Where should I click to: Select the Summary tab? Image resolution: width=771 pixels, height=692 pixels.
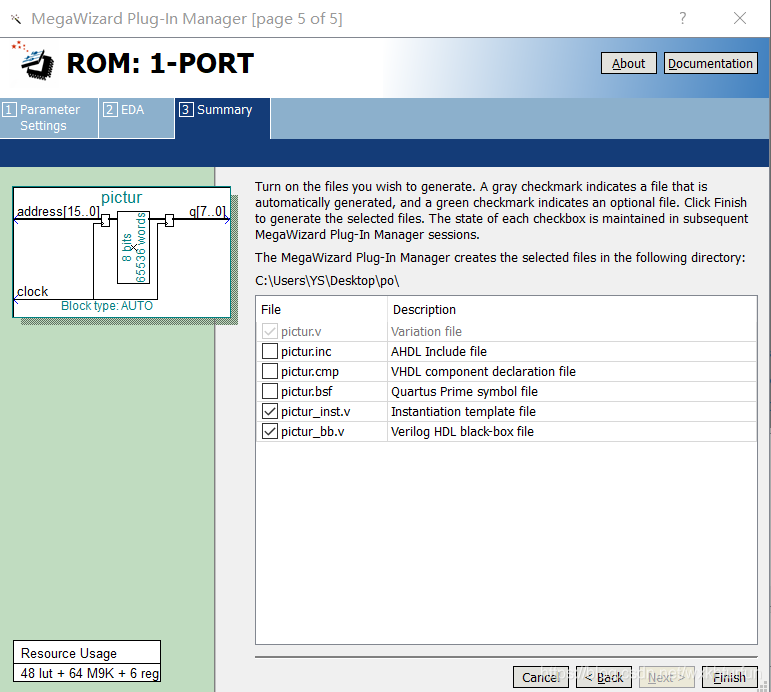222,118
